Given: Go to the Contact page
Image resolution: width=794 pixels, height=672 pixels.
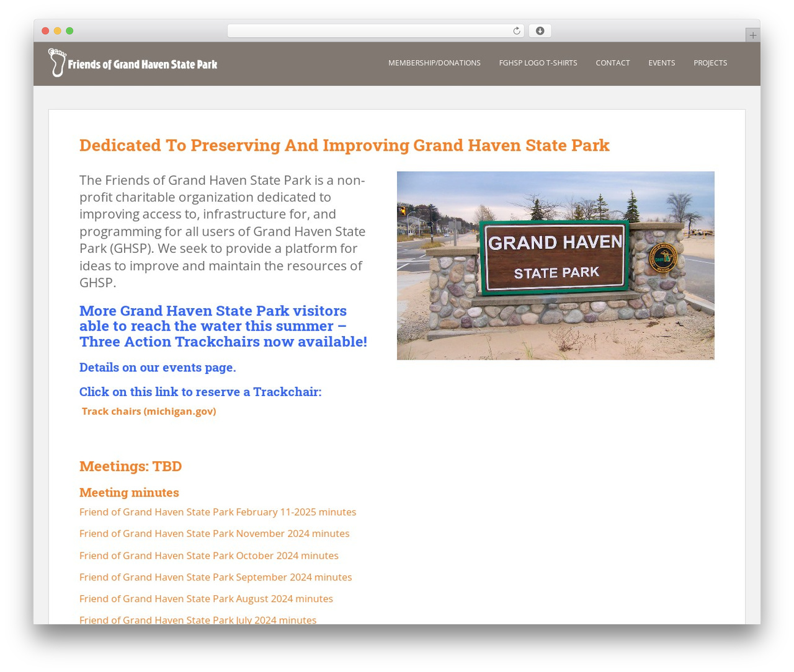Looking at the screenshot, I should [x=612, y=63].
